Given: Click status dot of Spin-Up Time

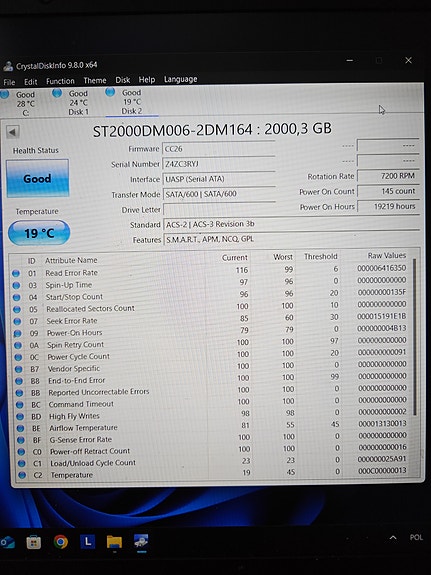Looking at the screenshot, I should 16,285.
